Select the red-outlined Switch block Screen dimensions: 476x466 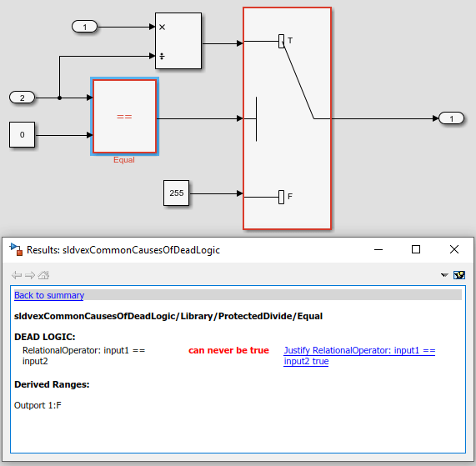pos(287,118)
